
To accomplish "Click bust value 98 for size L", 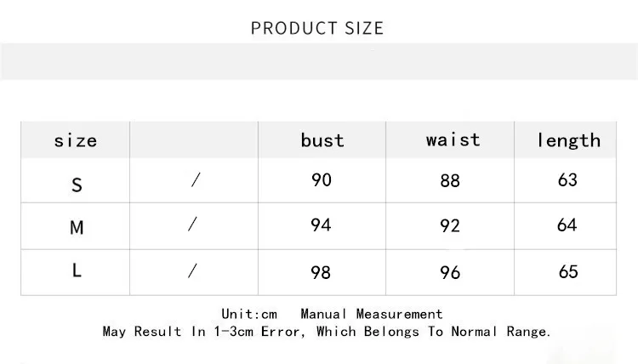I will click(321, 272).
